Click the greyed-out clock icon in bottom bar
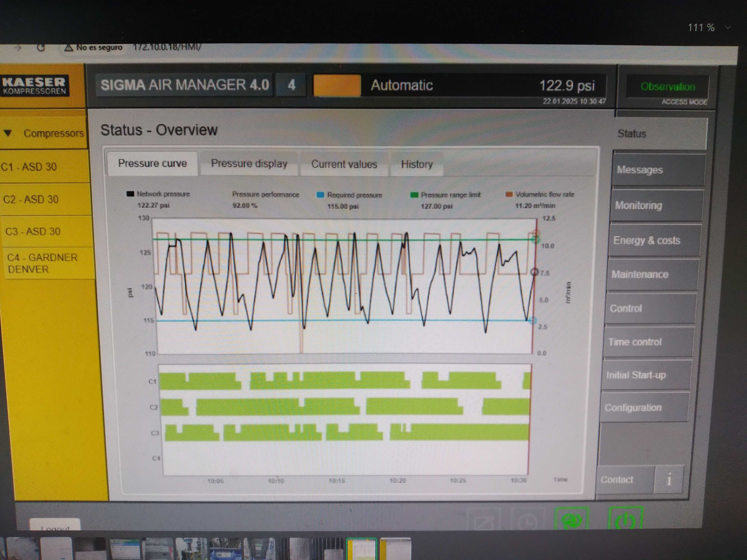The width and height of the screenshot is (747, 560). tap(528, 521)
